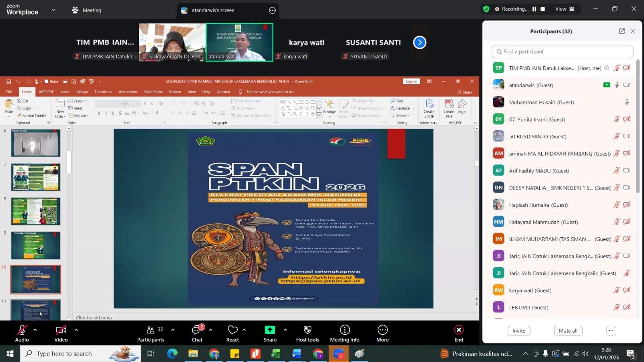Image resolution: width=644 pixels, height=362 pixels.
Task: Open Excel from the Windows taskbar
Action: [x=276, y=354]
